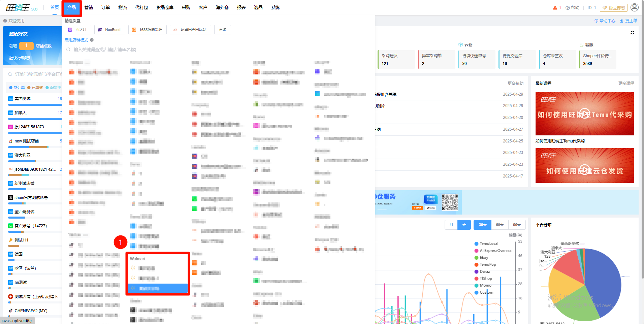Click the store icon beside 美国测试
The width and height of the screenshot is (644, 324).
(10, 99)
